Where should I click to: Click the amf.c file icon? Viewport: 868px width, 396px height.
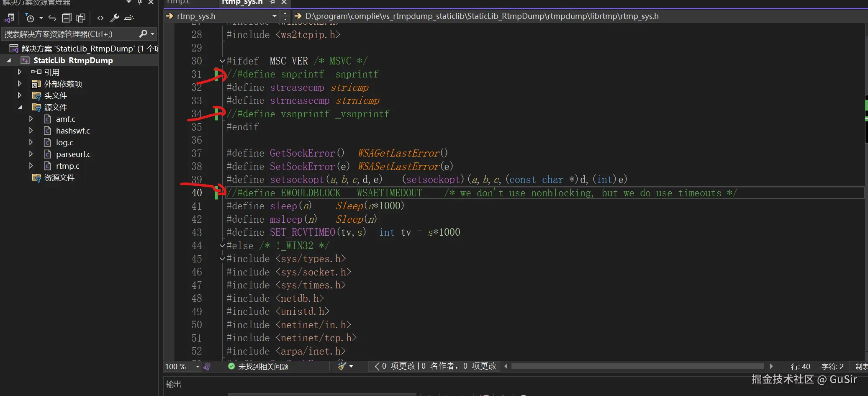coord(48,119)
